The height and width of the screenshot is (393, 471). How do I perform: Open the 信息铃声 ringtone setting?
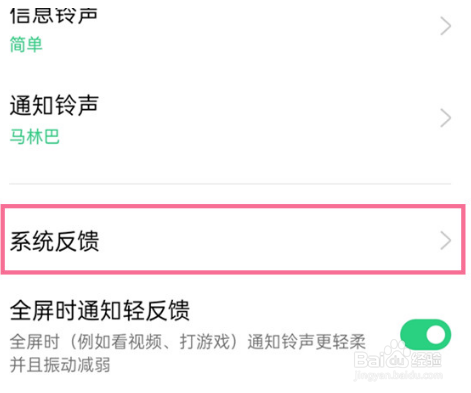[54, 15]
